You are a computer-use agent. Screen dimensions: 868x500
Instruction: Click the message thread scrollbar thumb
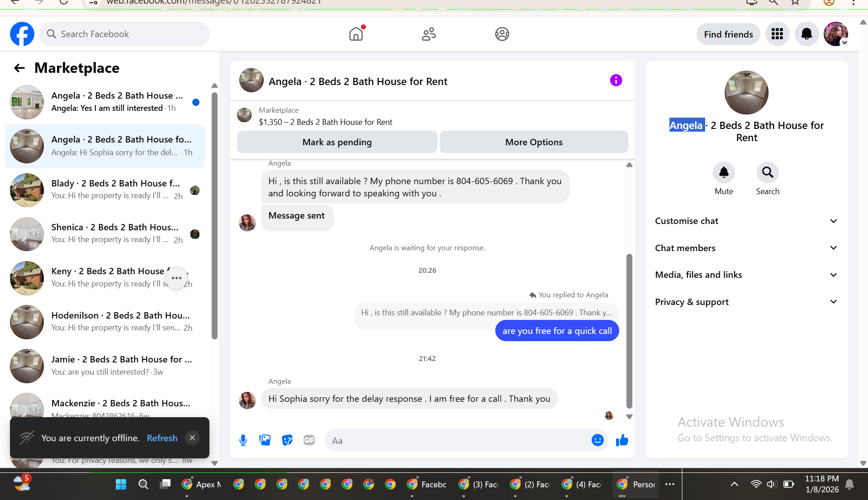[629, 331]
